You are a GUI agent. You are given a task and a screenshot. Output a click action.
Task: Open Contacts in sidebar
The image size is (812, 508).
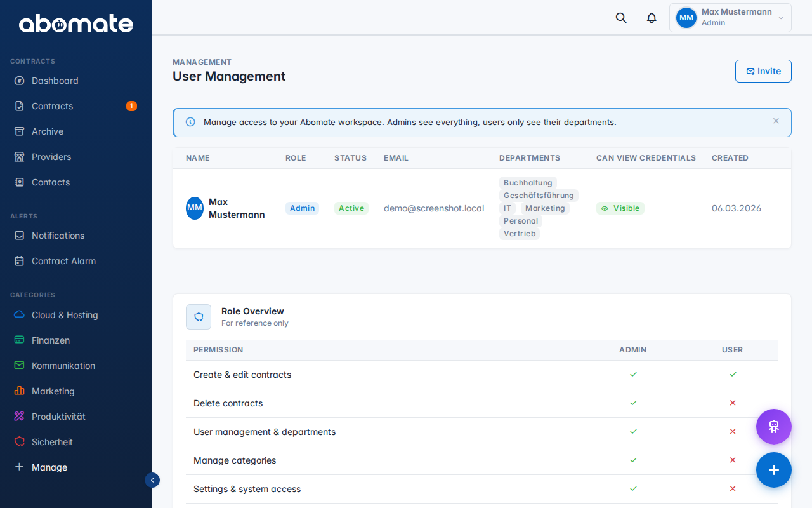(76, 182)
